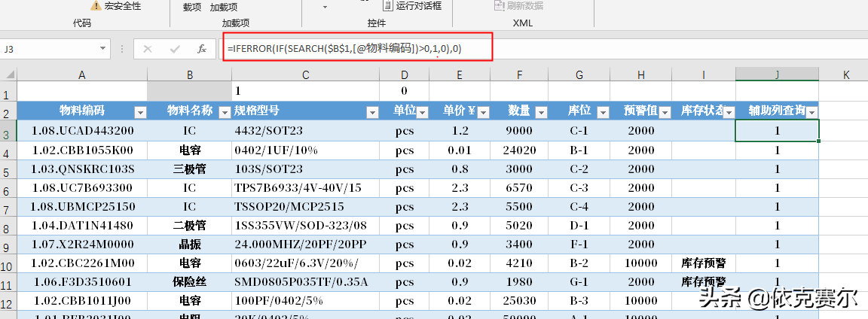Viewport: 868px width, 319px height.
Task: Click the Select All corner of the grid
Action: point(8,74)
